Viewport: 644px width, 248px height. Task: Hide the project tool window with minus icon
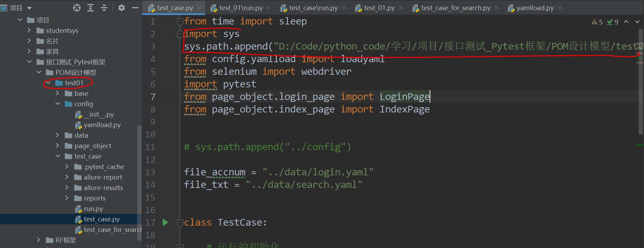tap(135, 8)
